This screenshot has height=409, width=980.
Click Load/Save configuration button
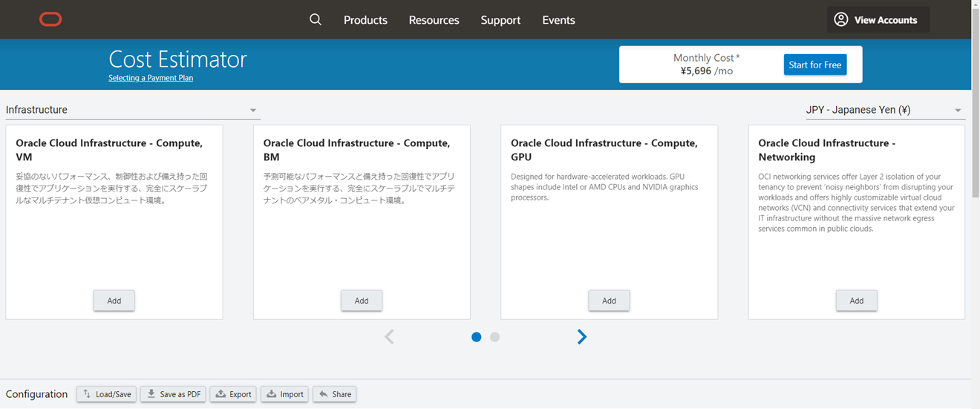106,394
